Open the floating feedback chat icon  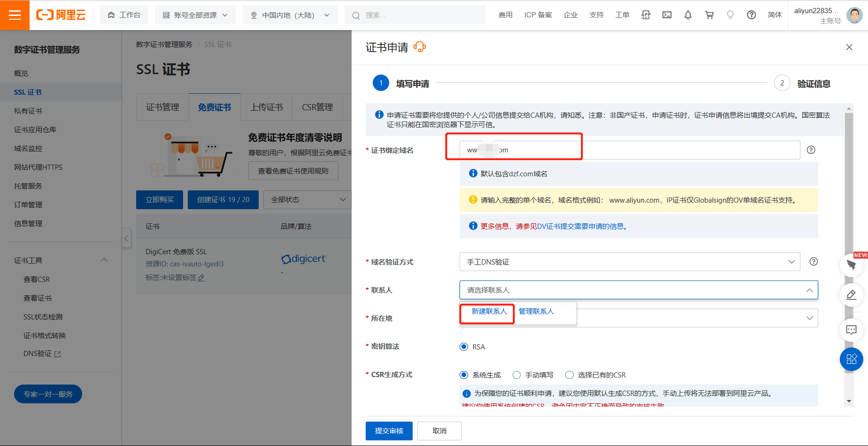tap(851, 330)
